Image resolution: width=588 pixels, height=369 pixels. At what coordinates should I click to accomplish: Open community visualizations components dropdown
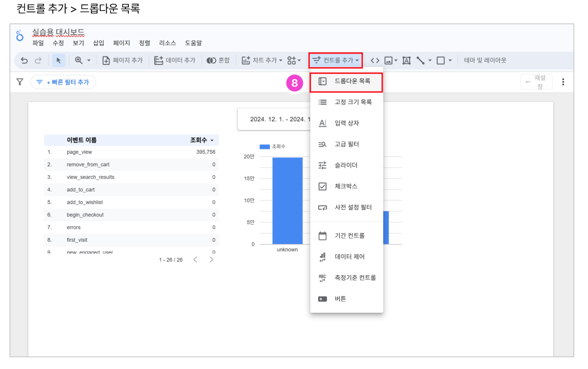pos(294,61)
